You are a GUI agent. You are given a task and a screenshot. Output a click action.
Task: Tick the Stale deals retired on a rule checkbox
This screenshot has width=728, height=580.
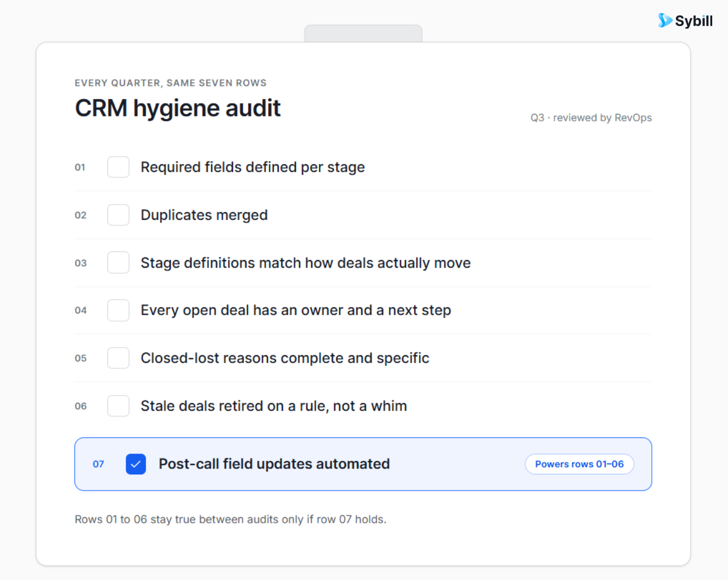coord(118,406)
